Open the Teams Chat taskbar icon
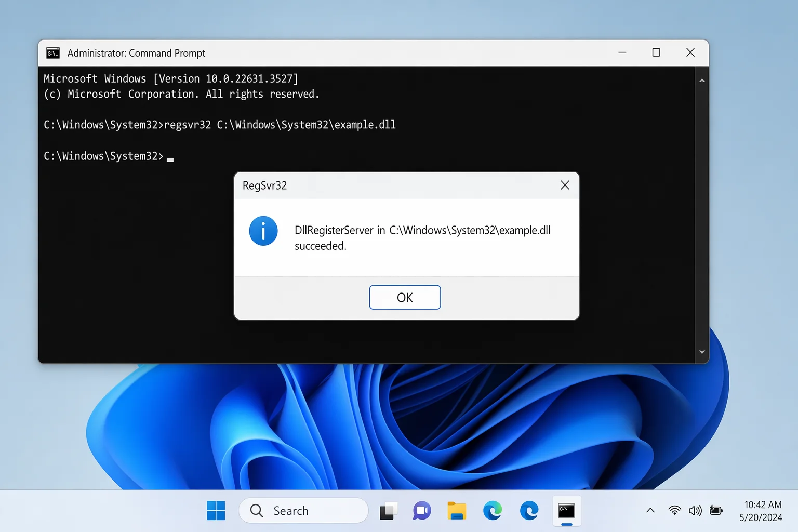This screenshot has height=532, width=798. point(422,511)
